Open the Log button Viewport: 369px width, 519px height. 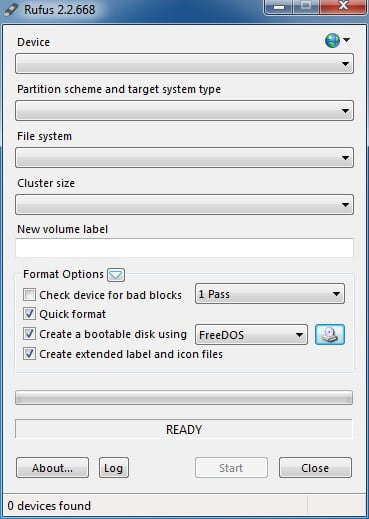[114, 468]
